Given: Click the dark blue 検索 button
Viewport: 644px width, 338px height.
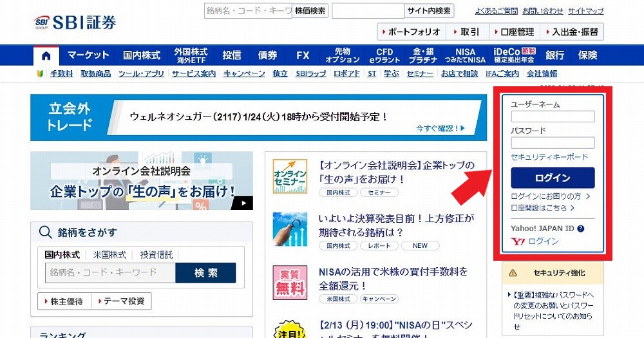Looking at the screenshot, I should click(206, 273).
